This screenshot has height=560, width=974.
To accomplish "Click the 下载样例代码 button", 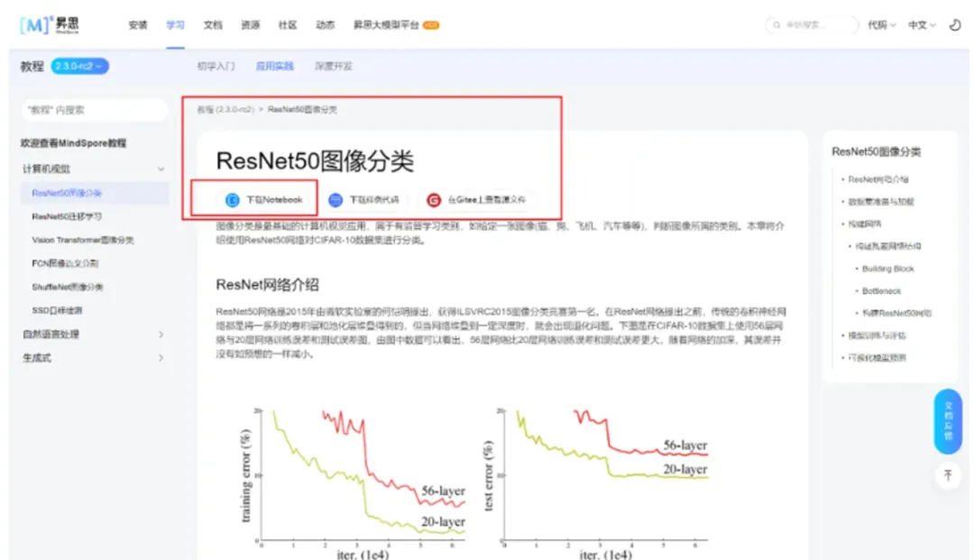I will pos(364,200).
